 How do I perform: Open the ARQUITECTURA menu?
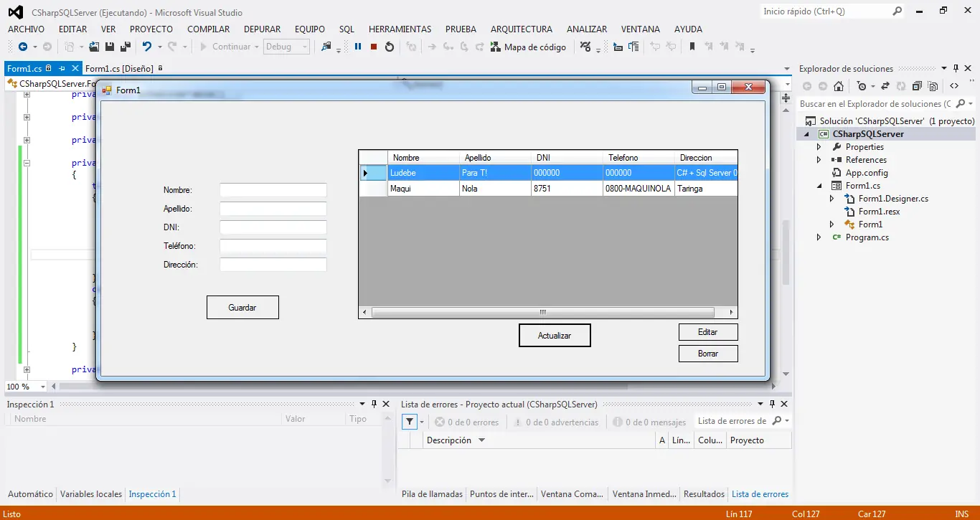(x=522, y=29)
